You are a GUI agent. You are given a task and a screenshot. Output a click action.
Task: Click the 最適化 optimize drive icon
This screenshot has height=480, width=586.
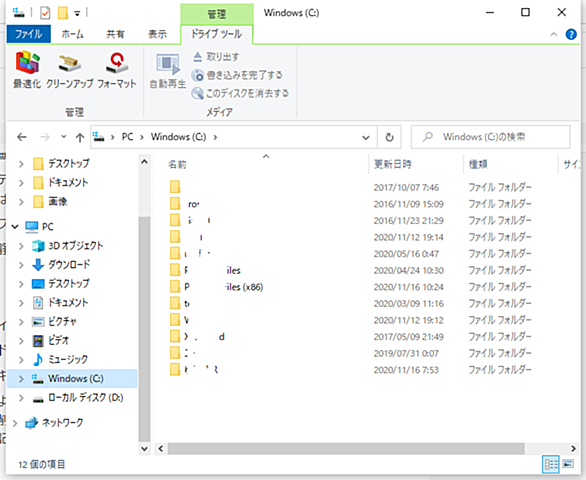point(27,70)
